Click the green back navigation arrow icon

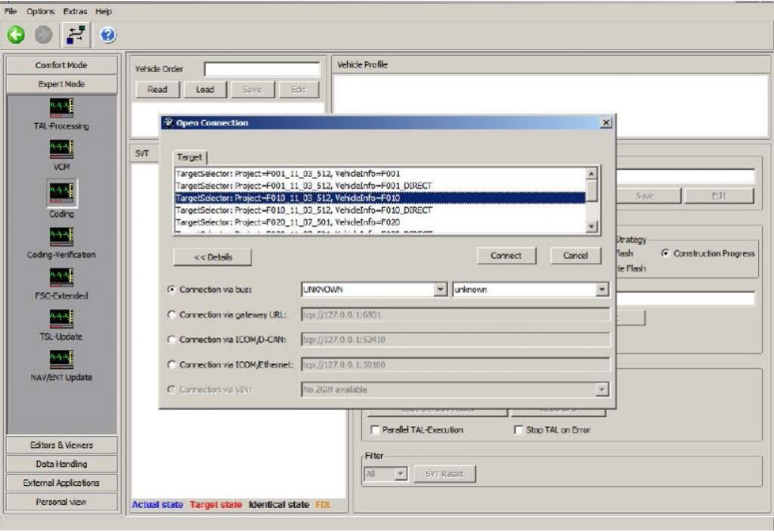(15, 36)
